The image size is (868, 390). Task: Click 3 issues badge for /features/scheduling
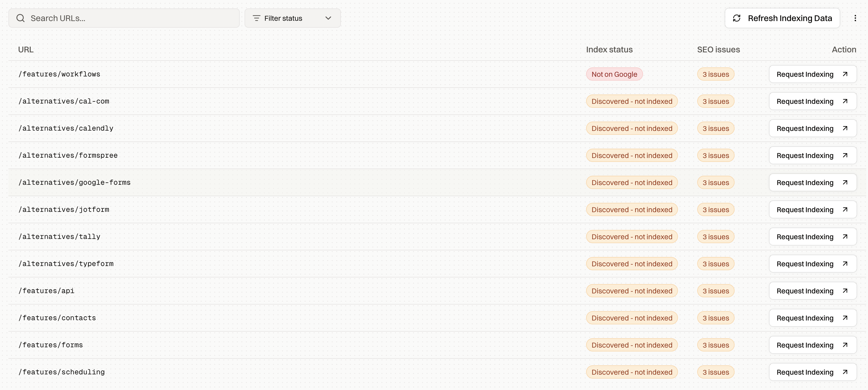click(716, 372)
